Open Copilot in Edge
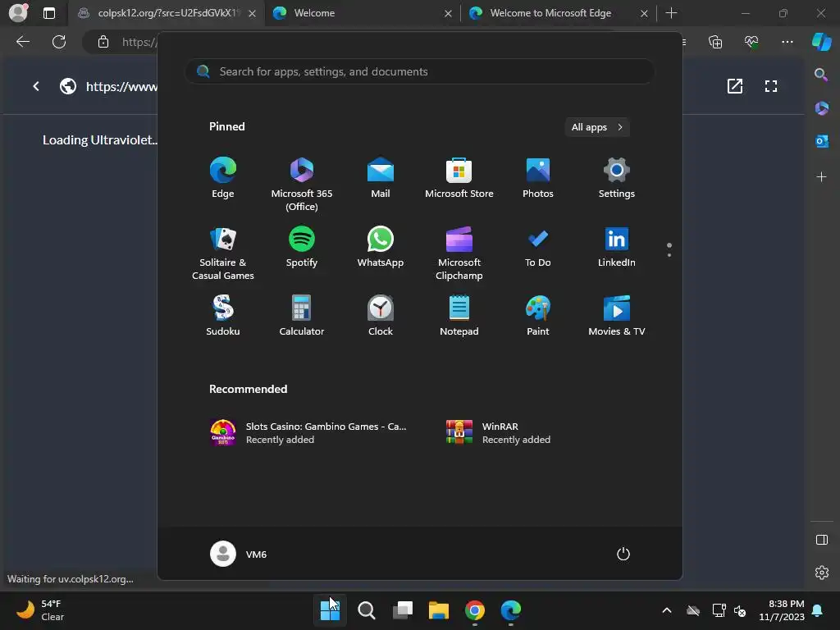Viewport: 840px width, 630px height. pyautogui.click(x=821, y=42)
